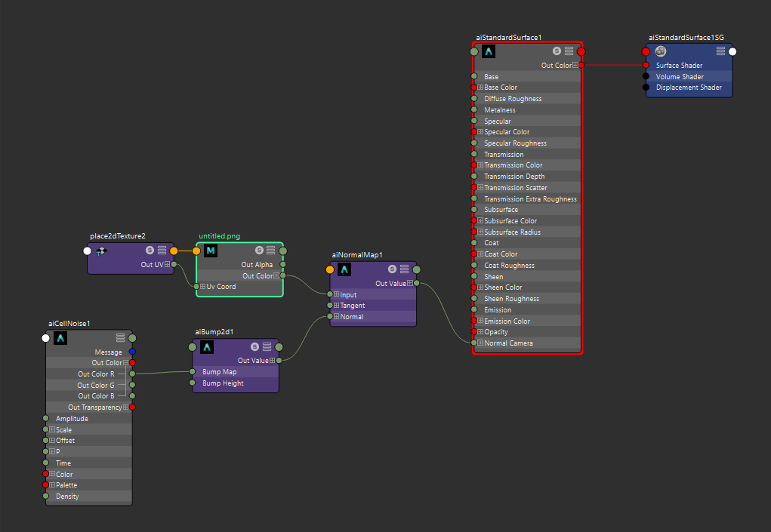Image resolution: width=771 pixels, height=532 pixels.
Task: Click the shading group icon on aiStandardSurface1SG
Action: 660,51
